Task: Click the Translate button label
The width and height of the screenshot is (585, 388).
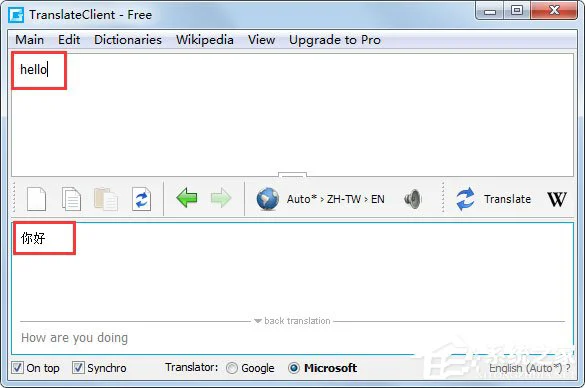Action: 507,199
